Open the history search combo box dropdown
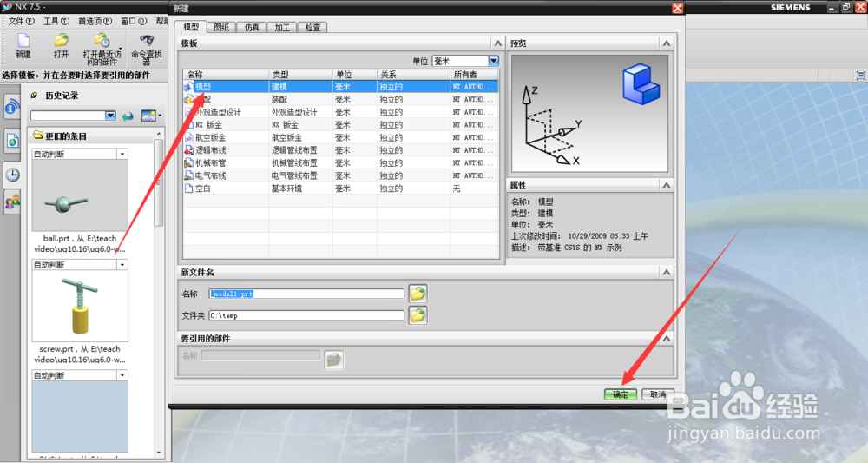Viewport: 868px width, 463px height. tap(111, 116)
